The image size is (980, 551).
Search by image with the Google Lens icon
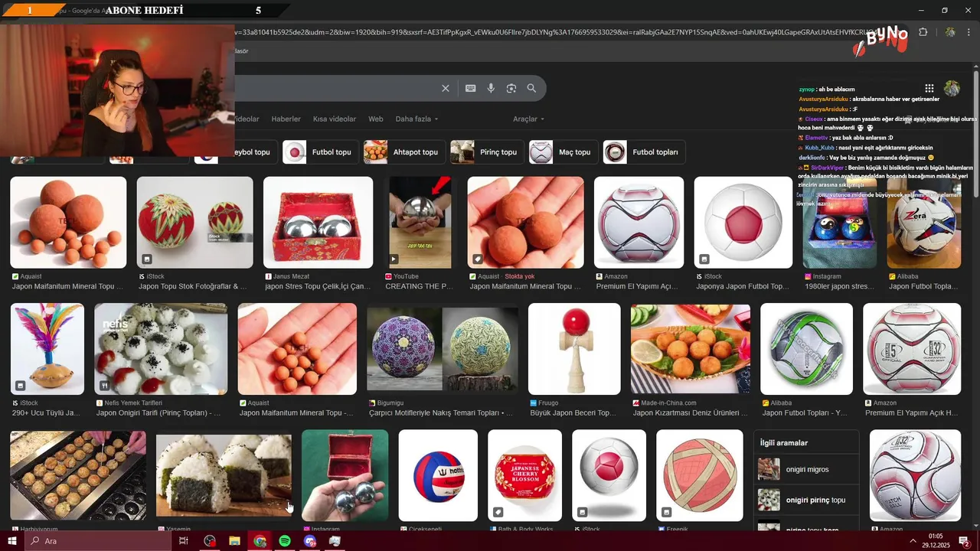tap(511, 88)
